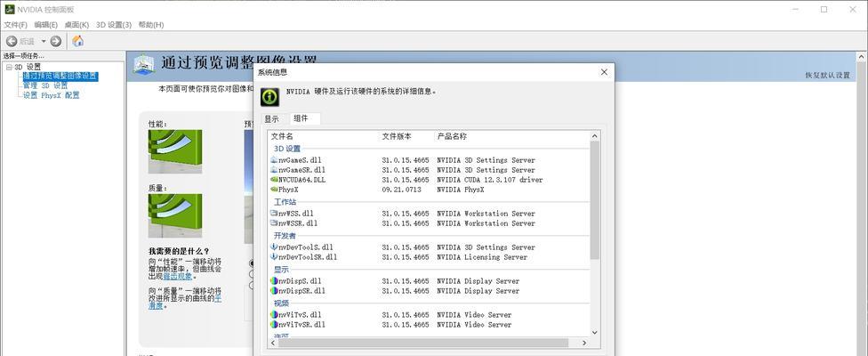868x356 pixels.
Task: Select 通过预览调整图像设置 in task tree
Action: (60, 76)
